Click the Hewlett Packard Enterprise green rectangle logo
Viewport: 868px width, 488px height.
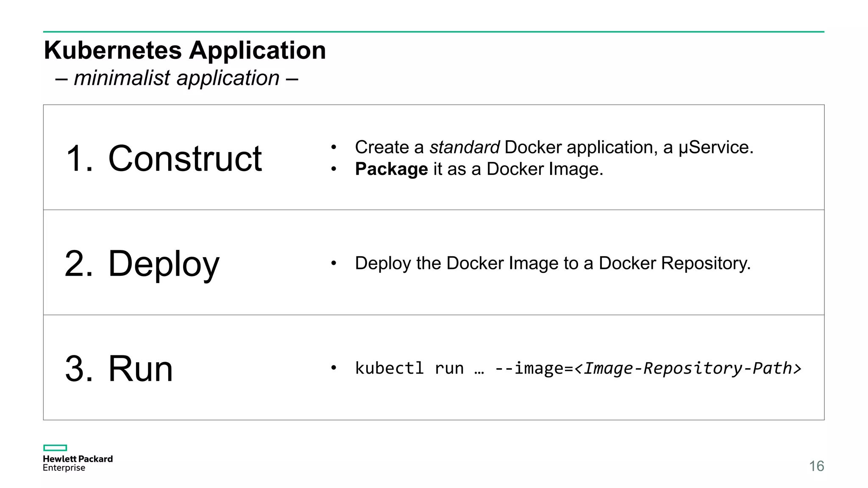tap(55, 448)
